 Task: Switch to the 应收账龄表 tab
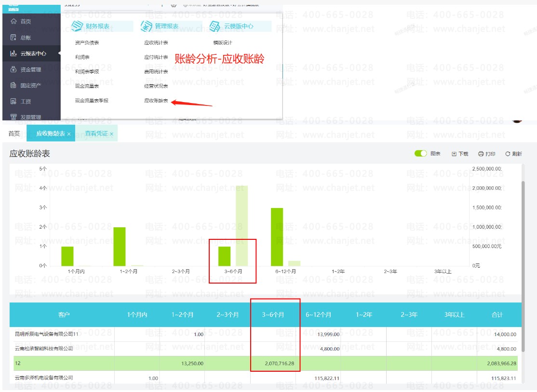(x=51, y=133)
